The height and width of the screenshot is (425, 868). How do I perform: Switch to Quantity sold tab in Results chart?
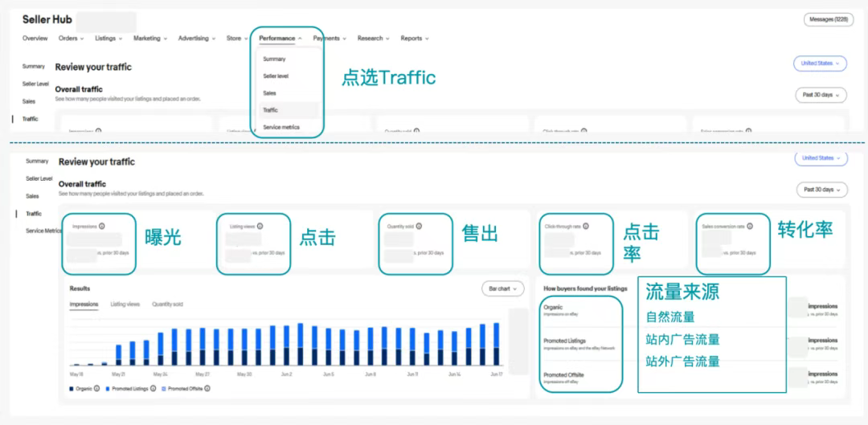point(167,304)
